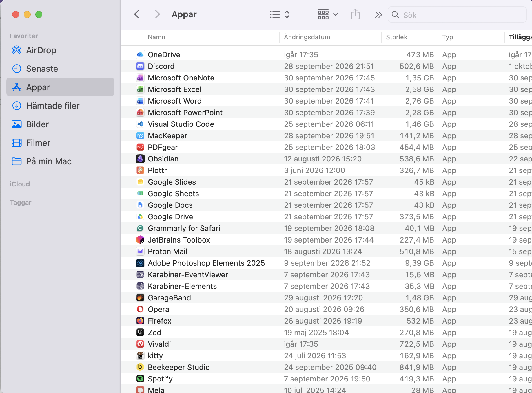Sort by the Storlek column header
The width and height of the screenshot is (532, 393).
[396, 37]
